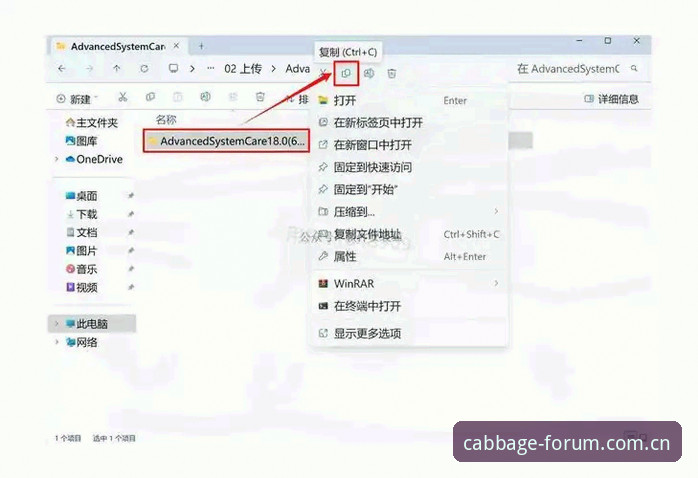Sort by the 名称 column header
Image resolution: width=698 pixels, height=478 pixels.
tap(166, 119)
